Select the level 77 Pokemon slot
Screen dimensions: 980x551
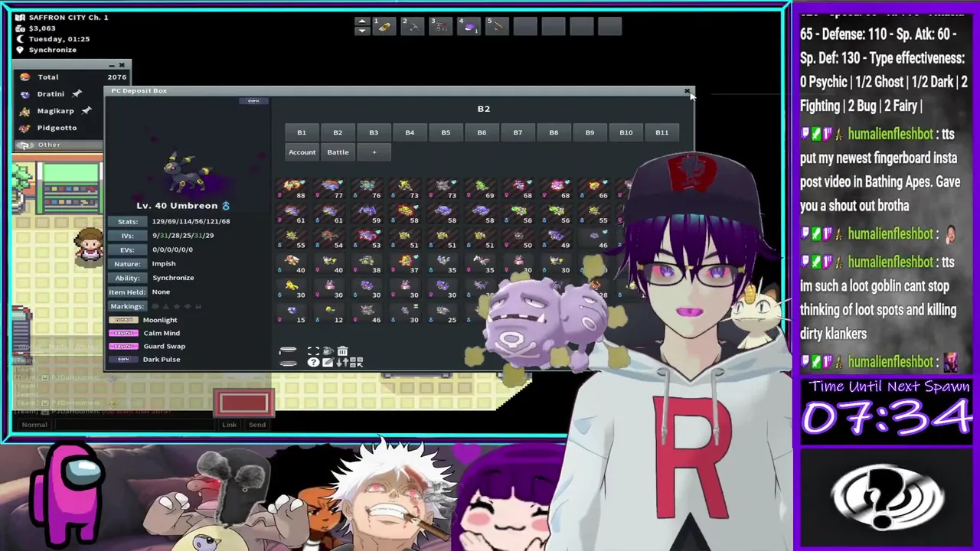pos(331,190)
